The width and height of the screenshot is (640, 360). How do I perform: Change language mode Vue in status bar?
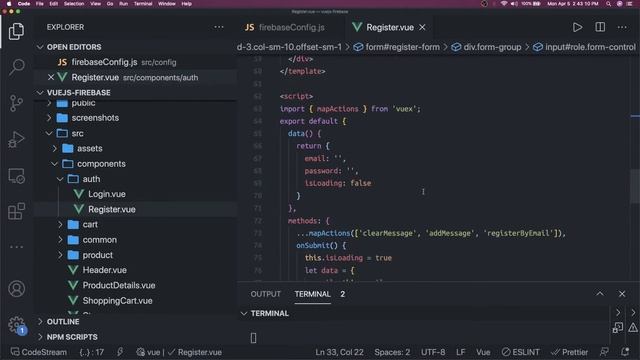483,352
